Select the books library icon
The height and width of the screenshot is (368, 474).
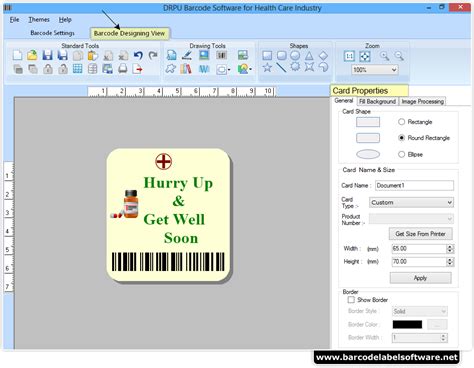point(186,69)
